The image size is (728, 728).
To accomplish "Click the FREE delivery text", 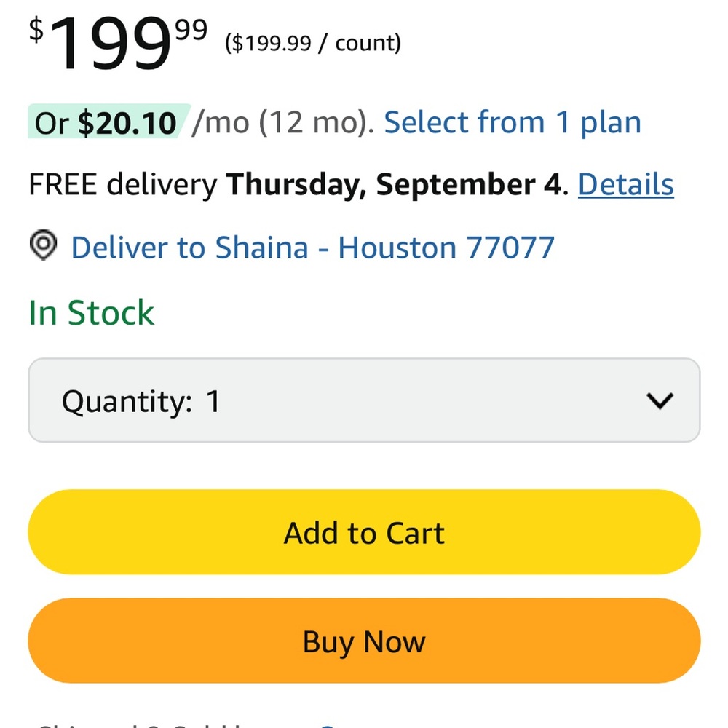I will pyautogui.click(x=122, y=185).
